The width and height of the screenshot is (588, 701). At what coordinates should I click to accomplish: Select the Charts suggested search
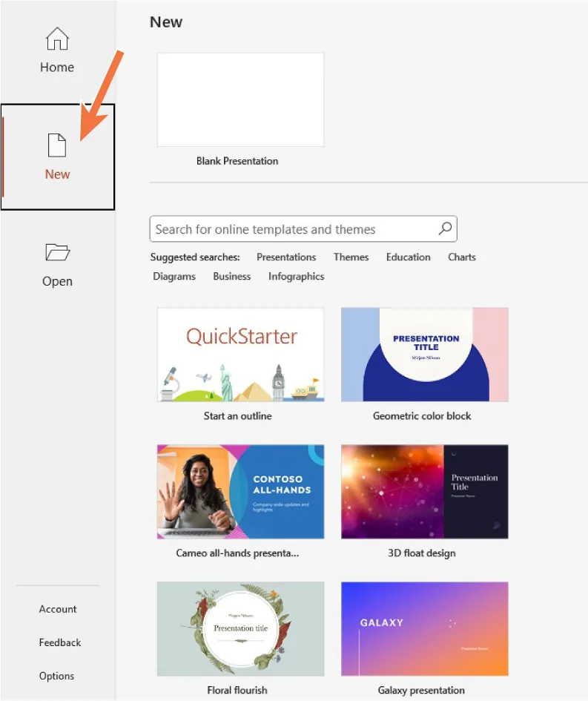[x=461, y=257]
